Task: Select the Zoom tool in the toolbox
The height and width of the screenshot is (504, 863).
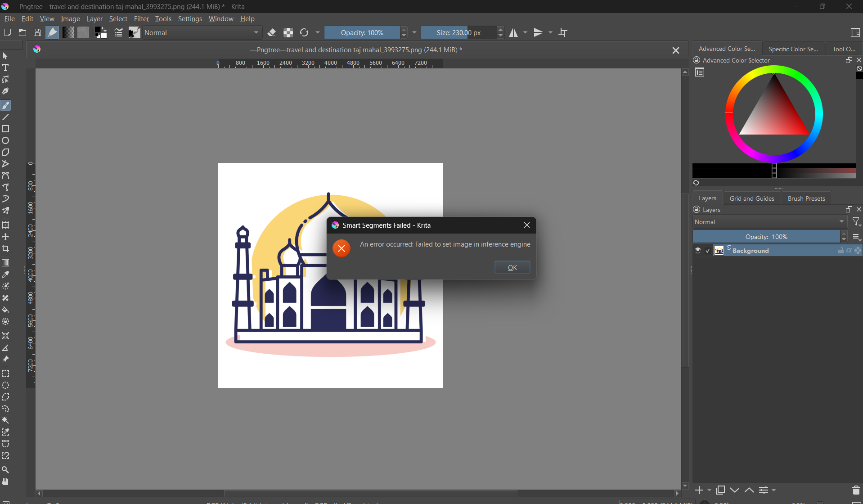Action: tap(6, 470)
